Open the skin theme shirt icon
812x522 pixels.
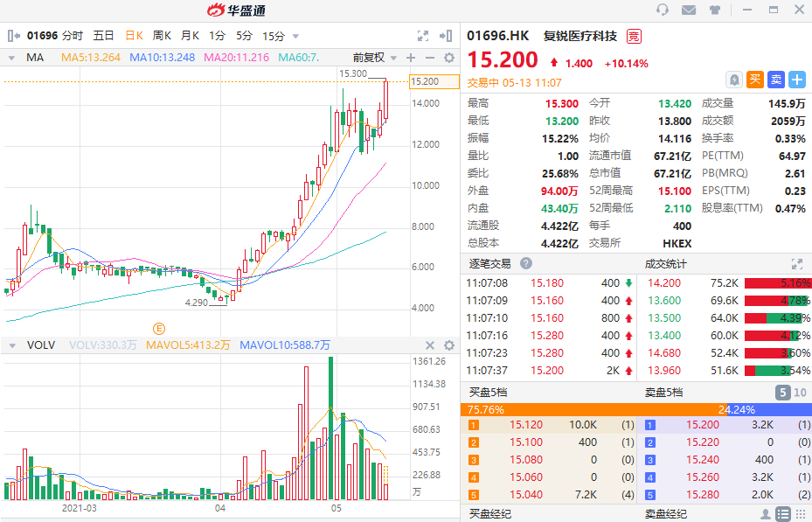pyautogui.click(x=715, y=10)
